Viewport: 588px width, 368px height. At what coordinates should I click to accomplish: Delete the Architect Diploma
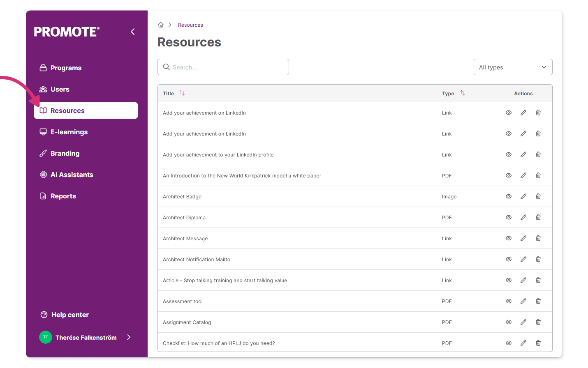coord(538,217)
